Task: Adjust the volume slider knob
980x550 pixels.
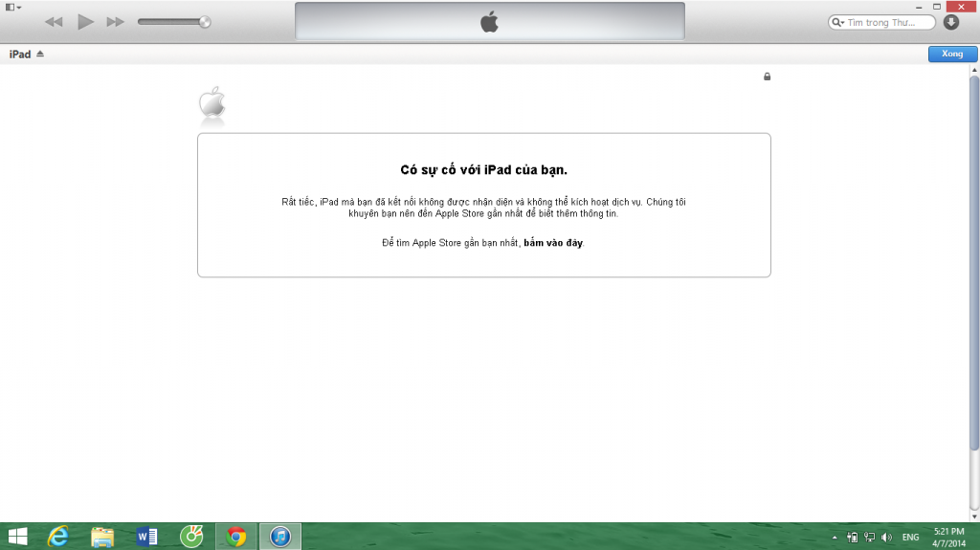Action: point(205,22)
